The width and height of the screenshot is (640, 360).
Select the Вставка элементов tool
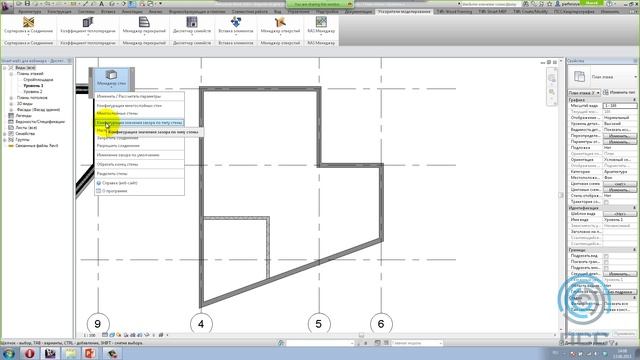tap(236, 27)
